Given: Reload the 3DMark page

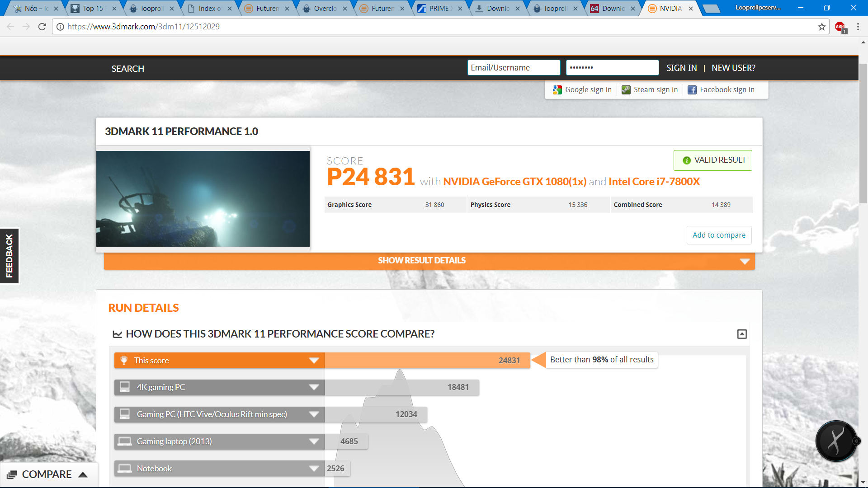Looking at the screenshot, I should (42, 27).
